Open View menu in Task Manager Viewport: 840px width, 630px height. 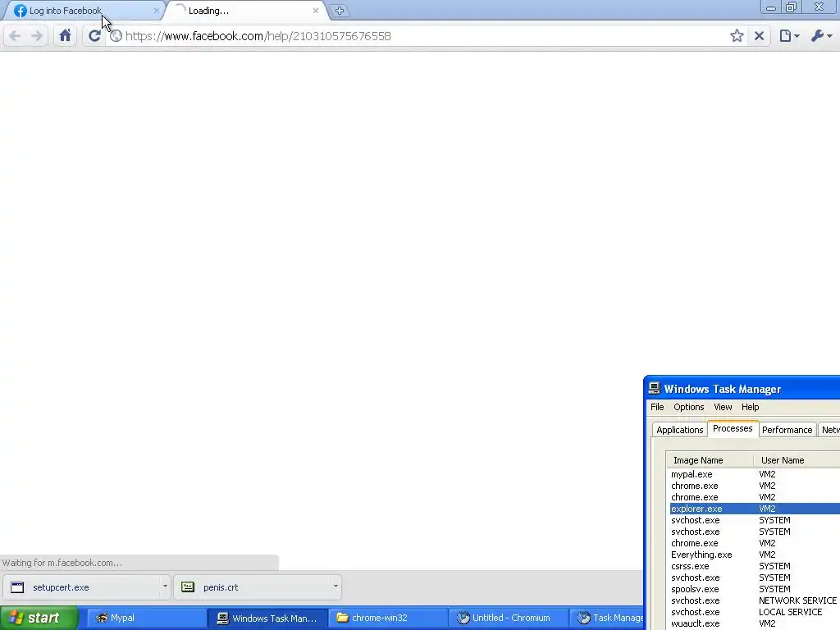pos(723,407)
